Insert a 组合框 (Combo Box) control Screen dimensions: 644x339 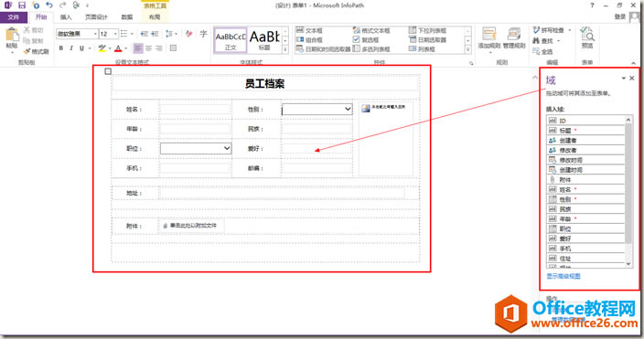point(310,40)
